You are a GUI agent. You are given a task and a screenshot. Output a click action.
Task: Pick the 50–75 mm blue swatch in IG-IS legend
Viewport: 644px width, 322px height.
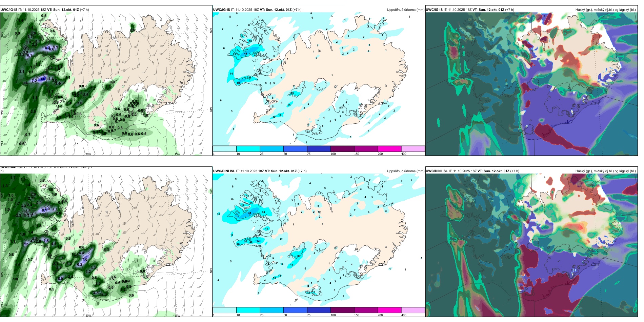[x=295, y=149]
